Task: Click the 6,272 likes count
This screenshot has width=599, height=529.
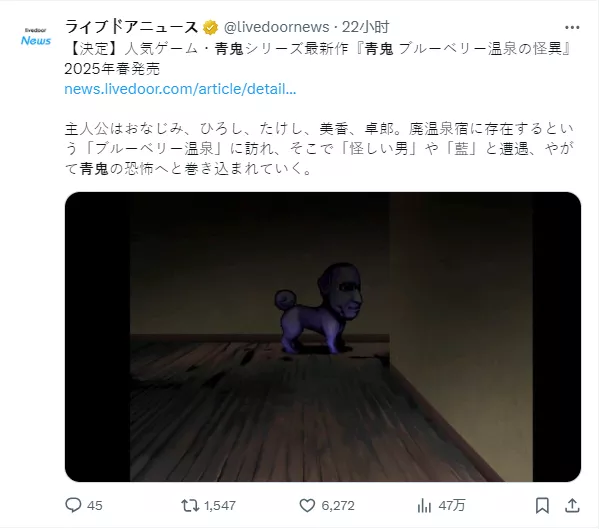Action: coord(338,506)
